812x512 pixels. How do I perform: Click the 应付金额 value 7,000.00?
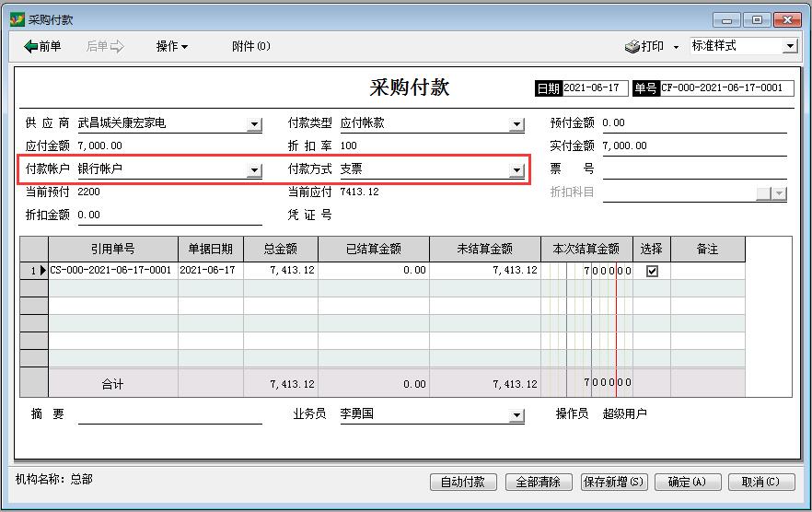pos(100,145)
